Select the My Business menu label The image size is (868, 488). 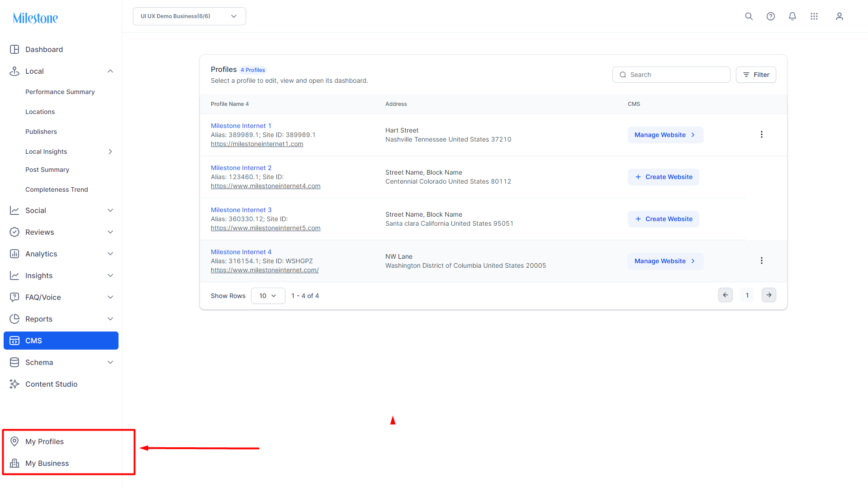[x=47, y=463]
